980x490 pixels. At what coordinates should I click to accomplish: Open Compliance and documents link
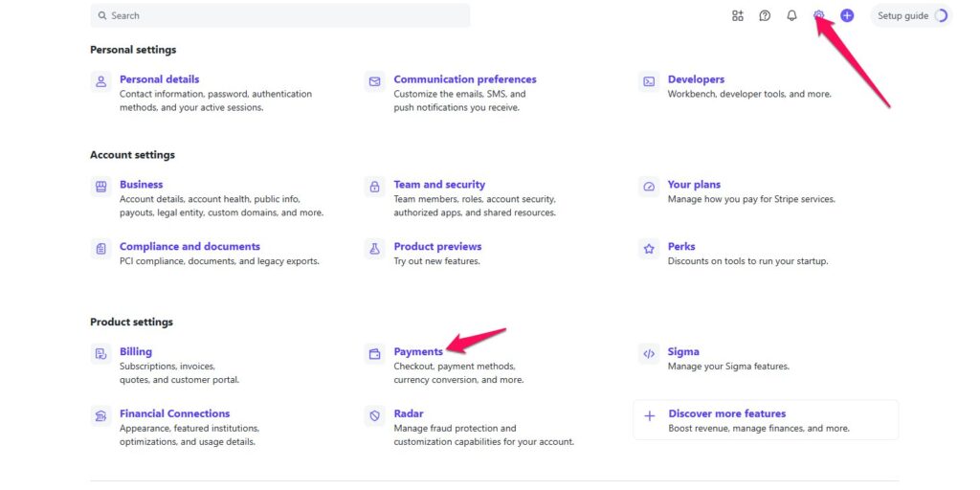189,246
